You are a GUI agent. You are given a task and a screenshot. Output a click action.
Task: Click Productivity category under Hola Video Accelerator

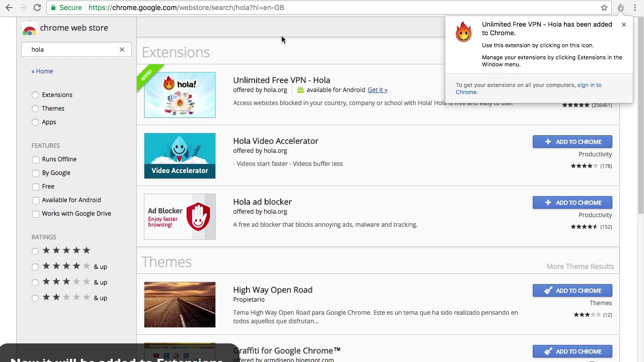pos(595,154)
